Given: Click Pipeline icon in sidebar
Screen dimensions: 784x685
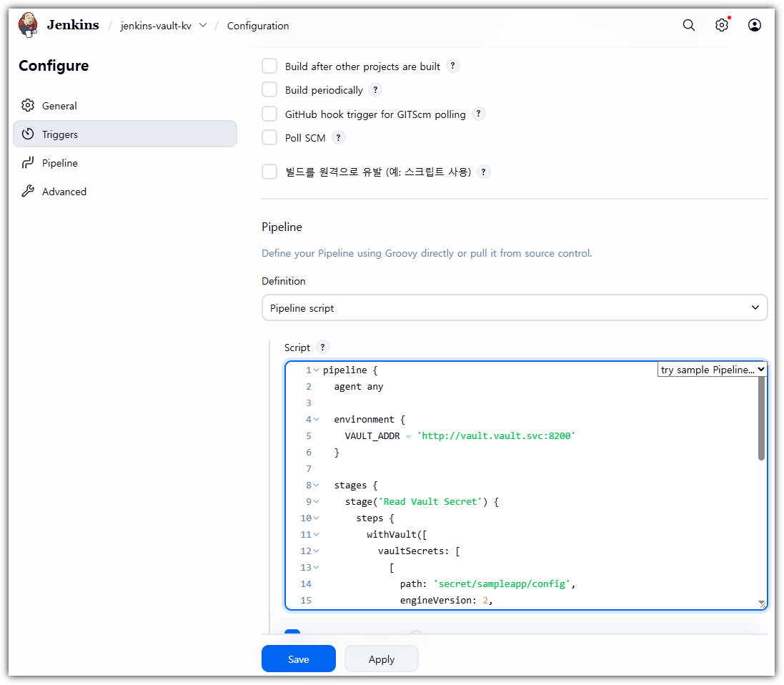Looking at the screenshot, I should (28, 162).
